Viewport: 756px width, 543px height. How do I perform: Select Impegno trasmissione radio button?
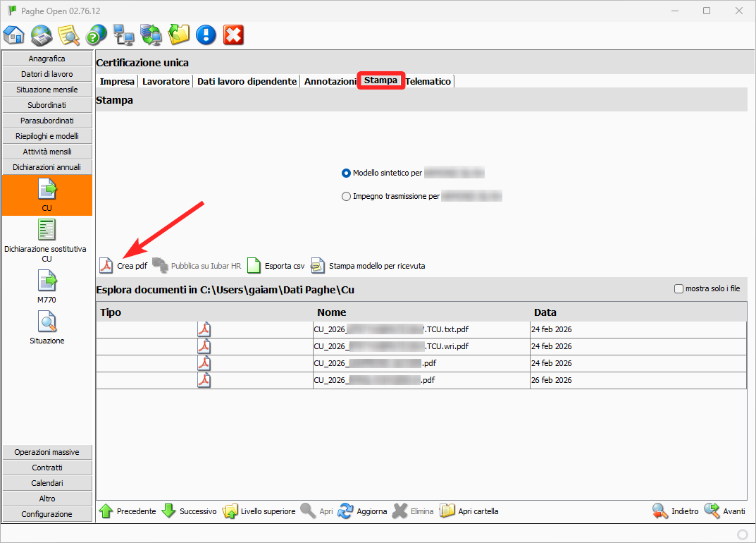tap(346, 197)
